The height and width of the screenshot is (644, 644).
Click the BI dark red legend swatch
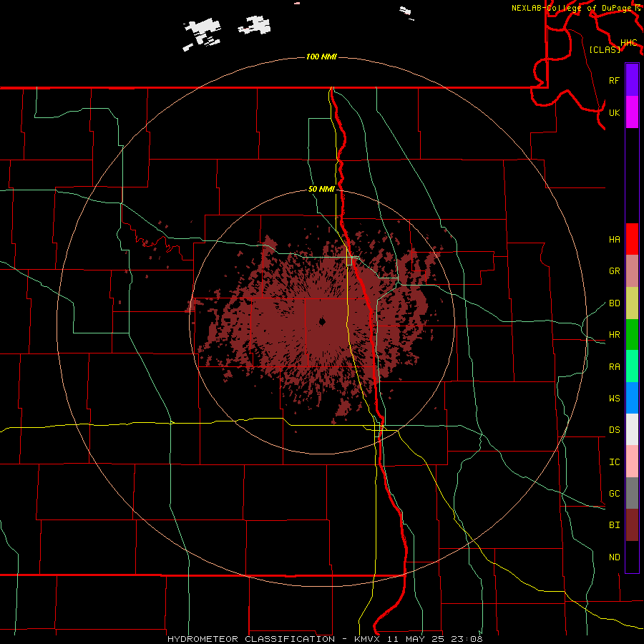[x=632, y=525]
